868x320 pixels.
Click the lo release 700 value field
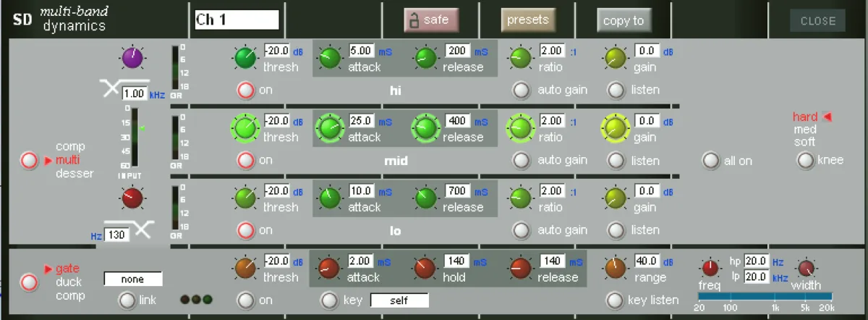(x=457, y=190)
